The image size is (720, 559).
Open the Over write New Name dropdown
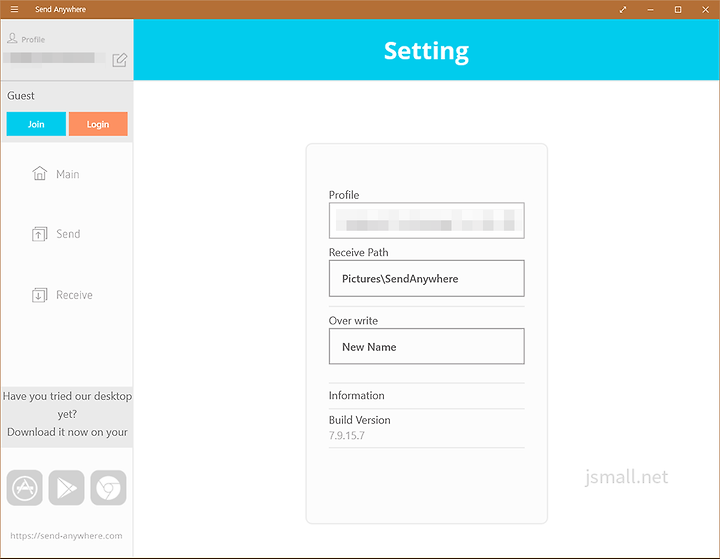pyautogui.click(x=427, y=346)
